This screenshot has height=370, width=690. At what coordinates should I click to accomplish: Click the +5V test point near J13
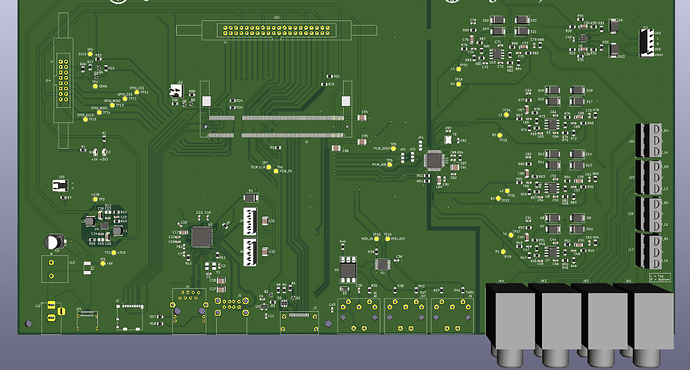point(103,264)
